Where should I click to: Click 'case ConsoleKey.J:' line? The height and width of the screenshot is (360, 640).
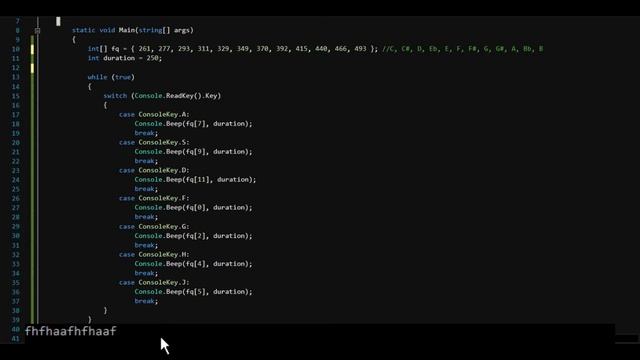point(154,282)
